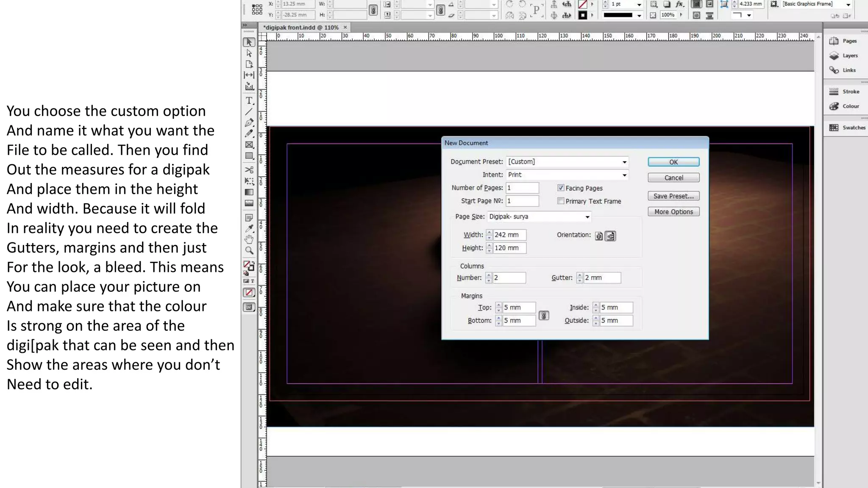Select the Gap tool
Screen dimensions: 868x488
(x=249, y=75)
